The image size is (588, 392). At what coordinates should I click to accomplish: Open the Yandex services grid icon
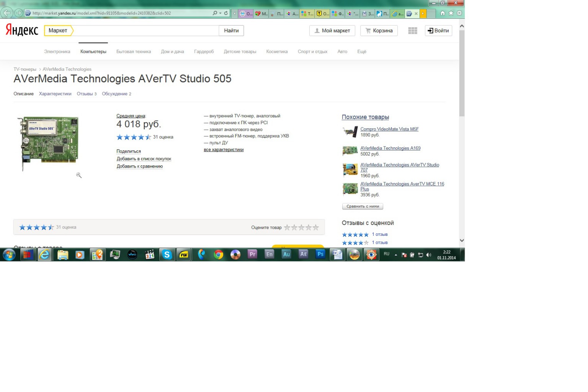[413, 31]
